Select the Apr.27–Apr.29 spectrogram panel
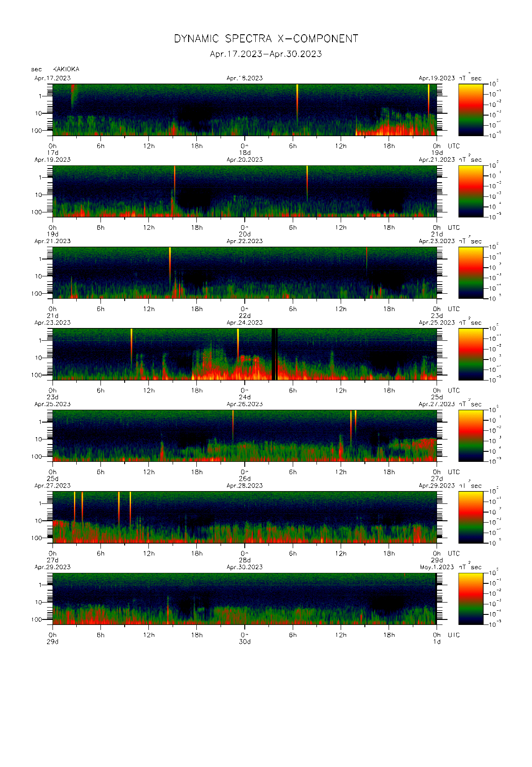Image resolution: width=532 pixels, height=767 pixels. pos(245,517)
